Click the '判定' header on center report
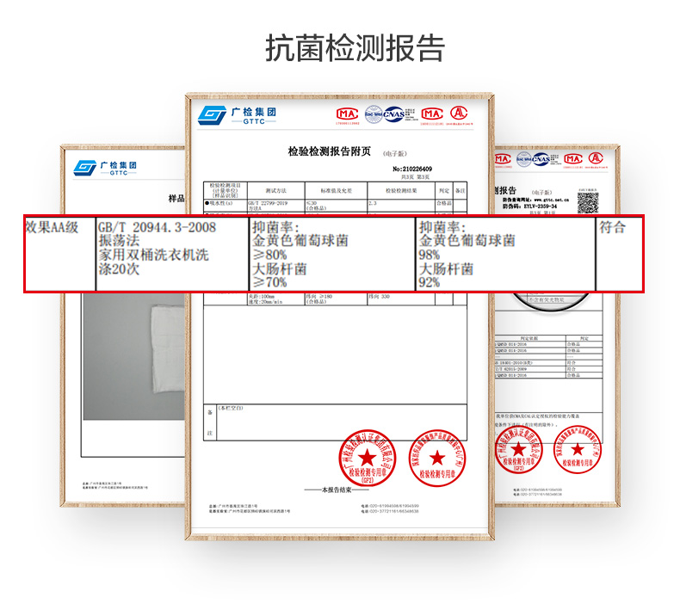 coord(444,191)
